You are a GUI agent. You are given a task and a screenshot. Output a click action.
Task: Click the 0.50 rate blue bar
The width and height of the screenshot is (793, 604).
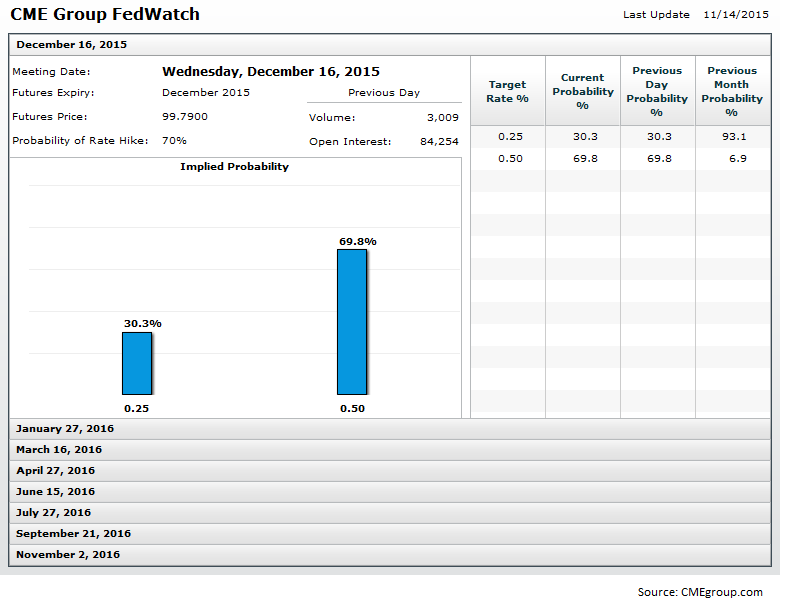pyautogui.click(x=352, y=321)
